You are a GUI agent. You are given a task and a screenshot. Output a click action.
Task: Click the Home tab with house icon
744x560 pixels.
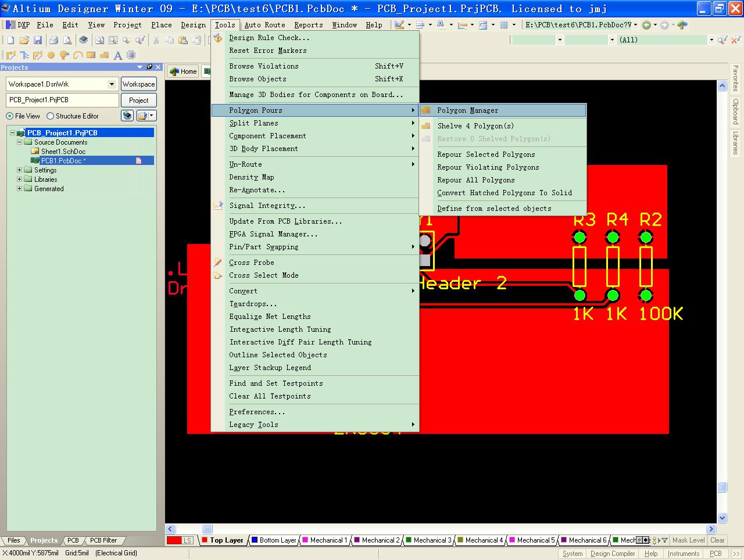tap(183, 71)
